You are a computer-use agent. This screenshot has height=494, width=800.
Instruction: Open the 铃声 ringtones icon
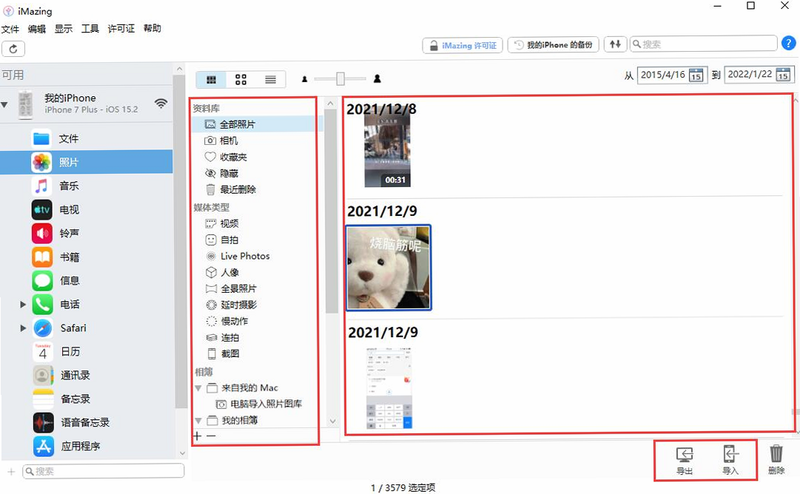pyautogui.click(x=42, y=233)
